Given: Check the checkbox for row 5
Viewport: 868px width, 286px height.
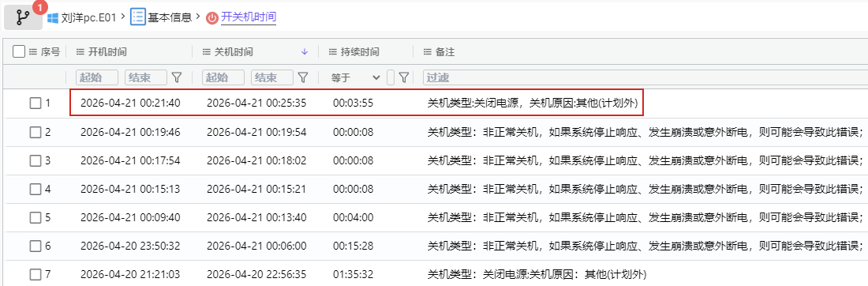Looking at the screenshot, I should click(x=36, y=217).
